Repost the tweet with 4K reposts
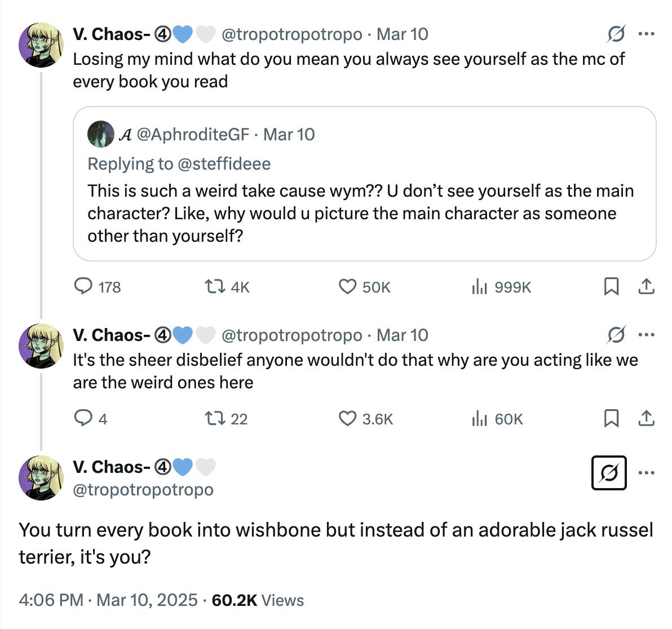The width and height of the screenshot is (672, 629). (x=213, y=287)
